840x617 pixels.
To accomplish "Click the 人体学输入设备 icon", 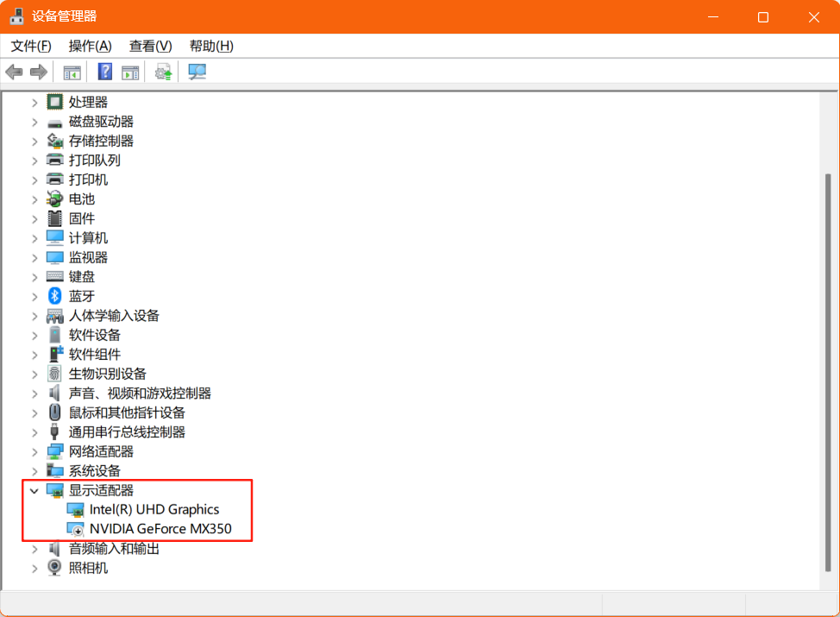I will point(54,316).
